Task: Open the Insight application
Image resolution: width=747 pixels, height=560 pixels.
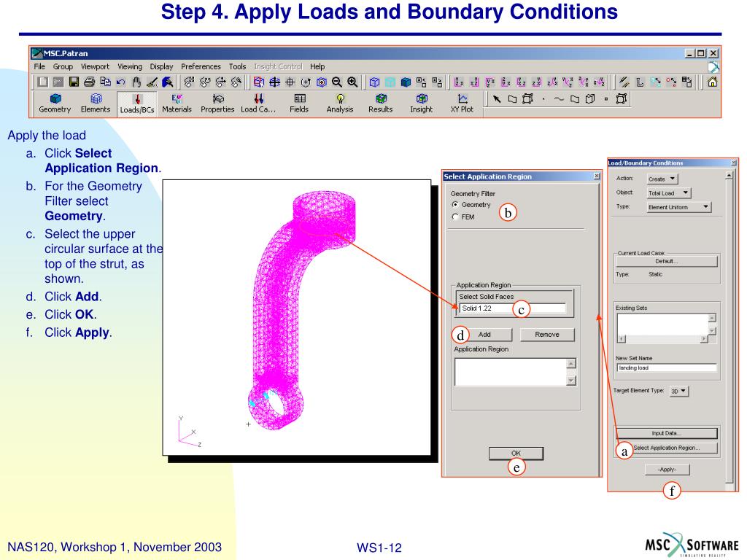Action: [421, 104]
